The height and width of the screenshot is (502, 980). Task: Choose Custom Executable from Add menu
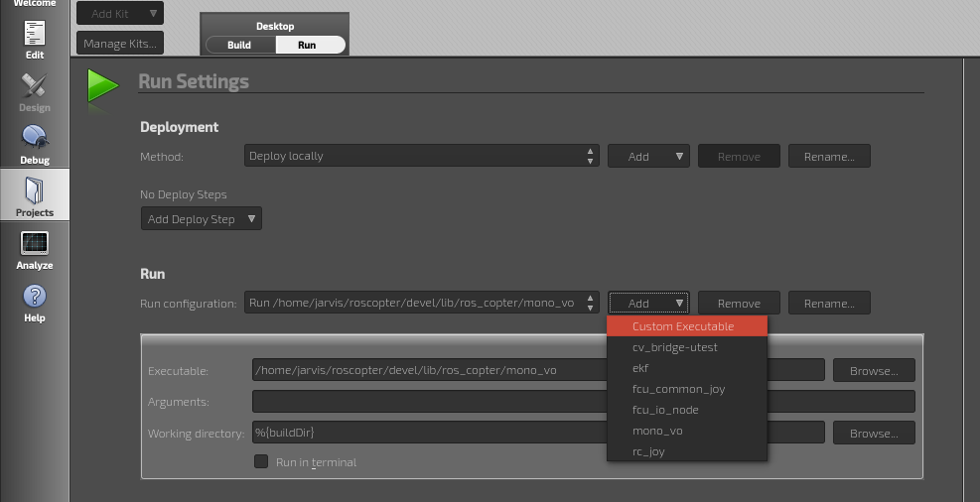point(686,326)
